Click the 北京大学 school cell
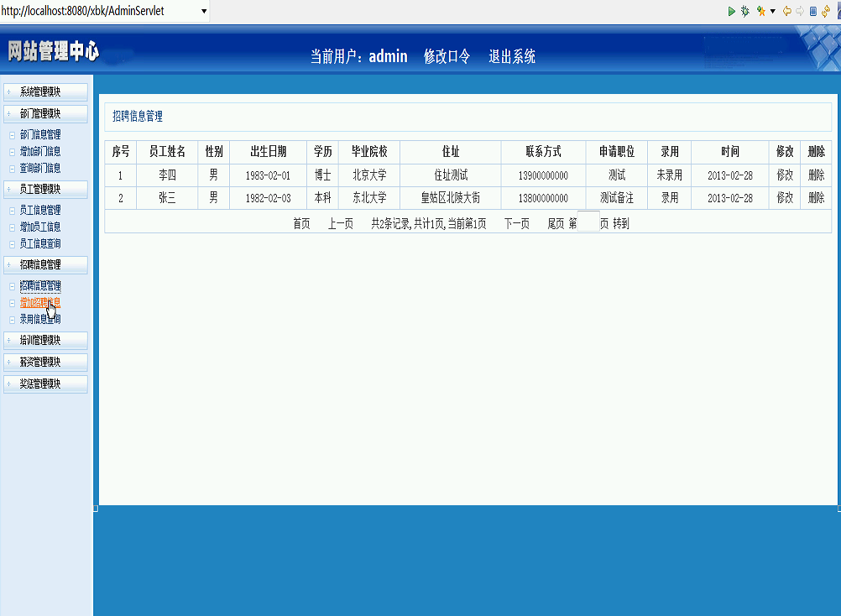The image size is (841, 616). 369,175
